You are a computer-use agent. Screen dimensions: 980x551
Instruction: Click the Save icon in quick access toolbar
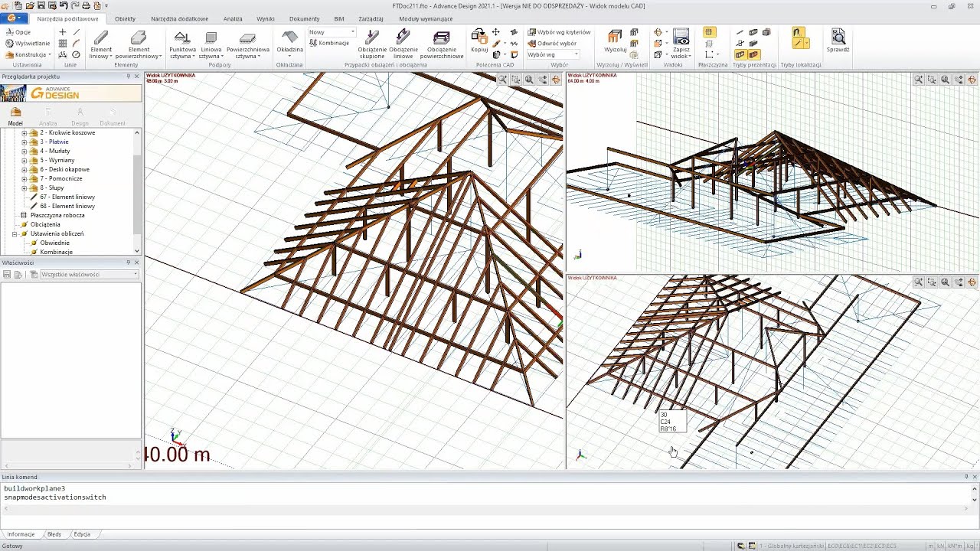click(41, 5)
